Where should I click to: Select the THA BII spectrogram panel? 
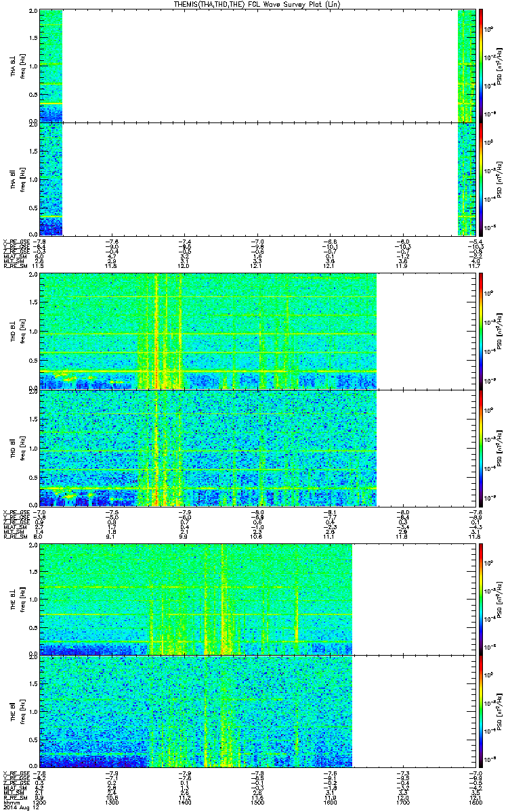point(258,179)
